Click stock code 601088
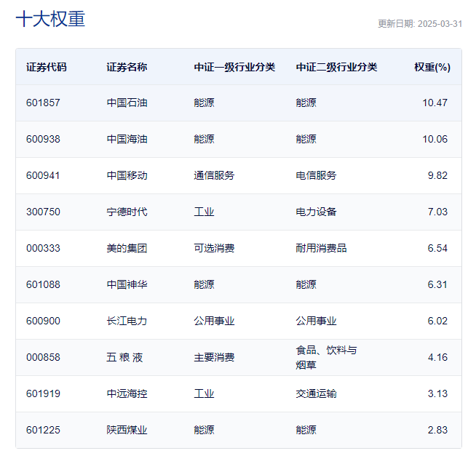Viewport: 476px width, 456px height. (x=43, y=284)
